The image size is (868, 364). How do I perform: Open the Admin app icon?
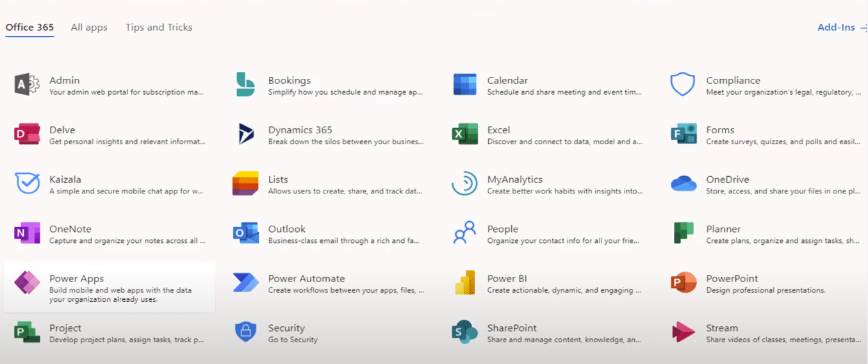point(27,85)
